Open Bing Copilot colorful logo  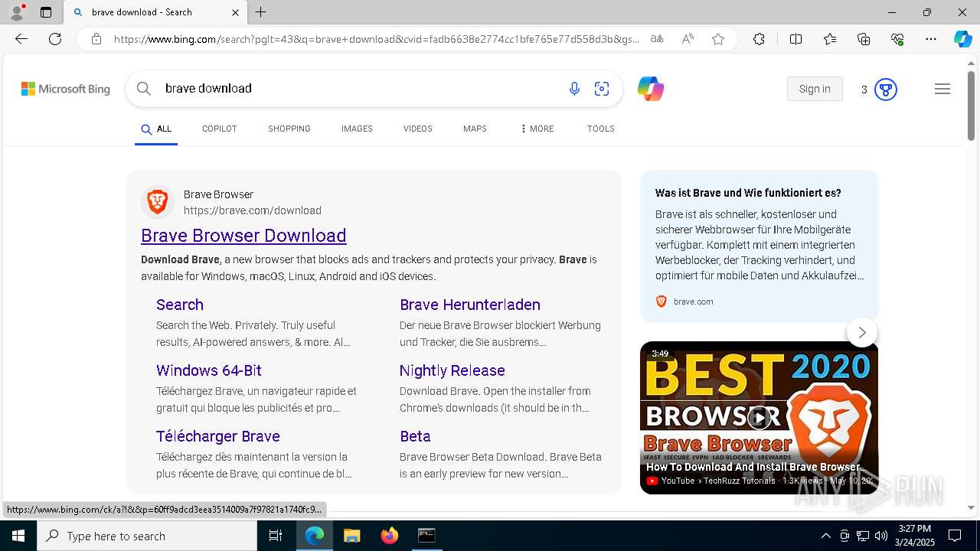pyautogui.click(x=651, y=89)
